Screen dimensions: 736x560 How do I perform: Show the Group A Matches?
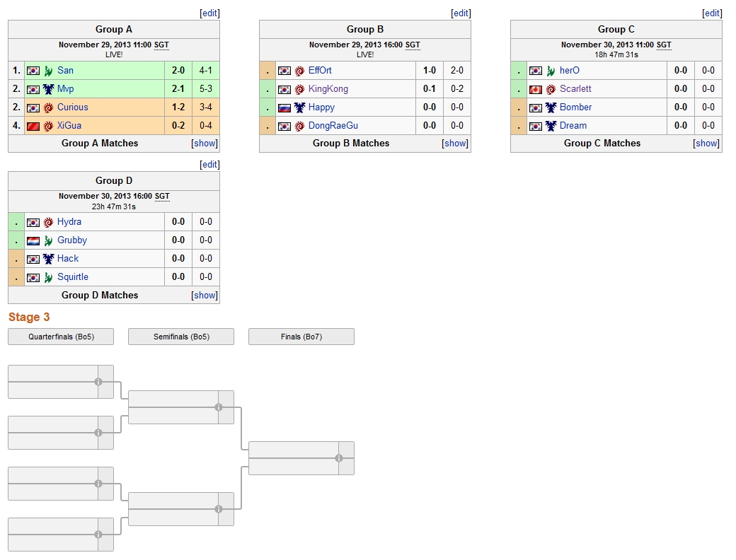tap(205, 144)
